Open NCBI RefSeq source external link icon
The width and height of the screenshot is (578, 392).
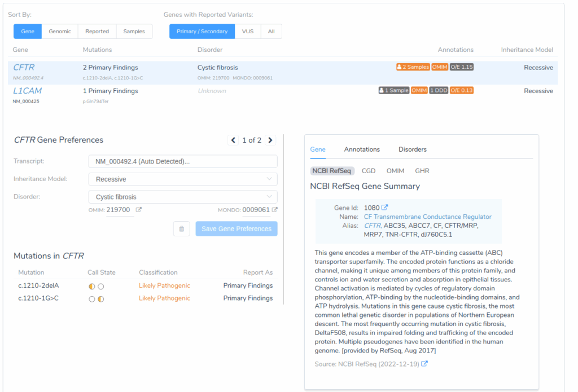click(424, 364)
